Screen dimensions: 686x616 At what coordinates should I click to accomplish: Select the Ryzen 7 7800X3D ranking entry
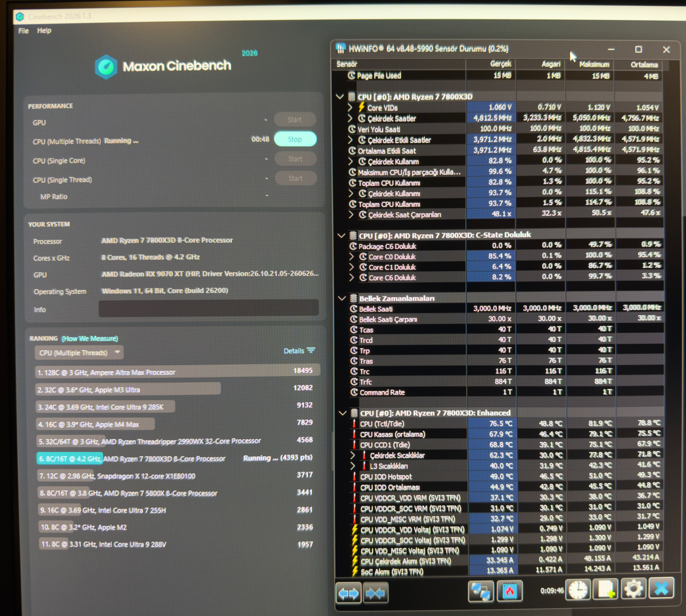tap(174, 459)
